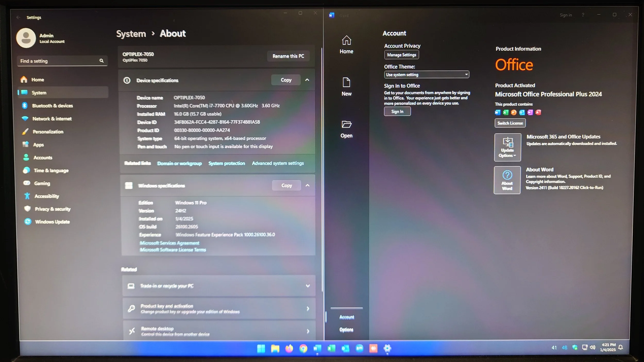Screen dimensions: 644x362
Task: Open File Explorer from the taskbar
Action: click(x=275, y=349)
